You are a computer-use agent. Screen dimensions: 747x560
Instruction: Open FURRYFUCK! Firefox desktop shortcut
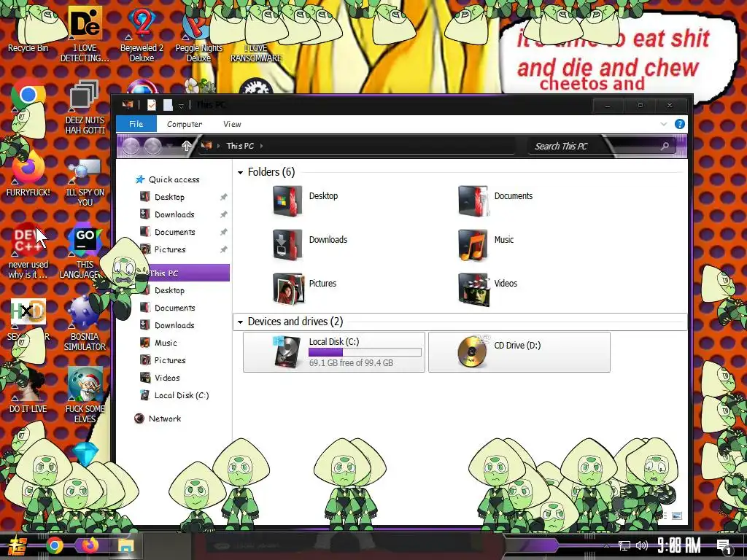[x=28, y=174]
